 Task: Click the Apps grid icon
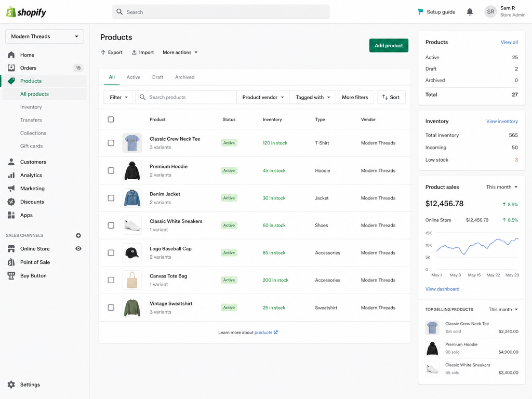click(11, 215)
